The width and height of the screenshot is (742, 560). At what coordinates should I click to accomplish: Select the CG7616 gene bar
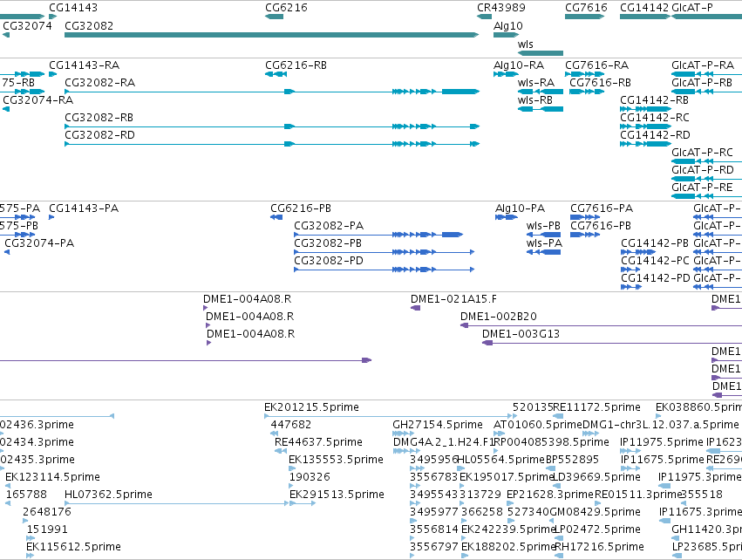tap(585, 17)
